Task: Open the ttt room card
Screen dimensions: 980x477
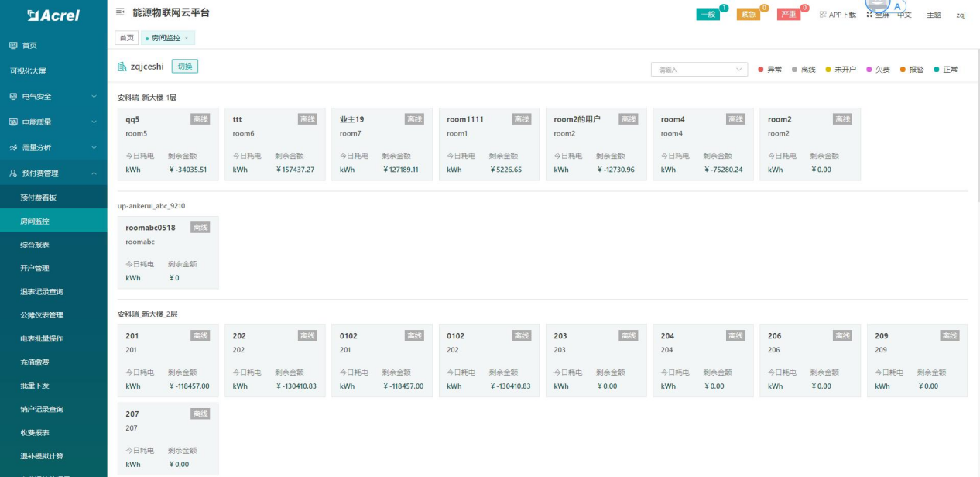Action: click(x=275, y=144)
